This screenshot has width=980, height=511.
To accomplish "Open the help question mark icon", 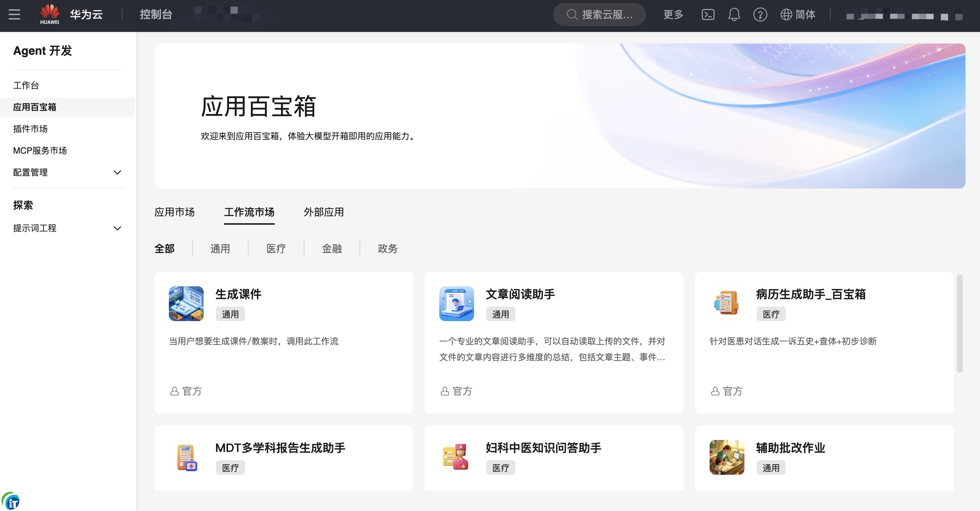I will tap(760, 14).
